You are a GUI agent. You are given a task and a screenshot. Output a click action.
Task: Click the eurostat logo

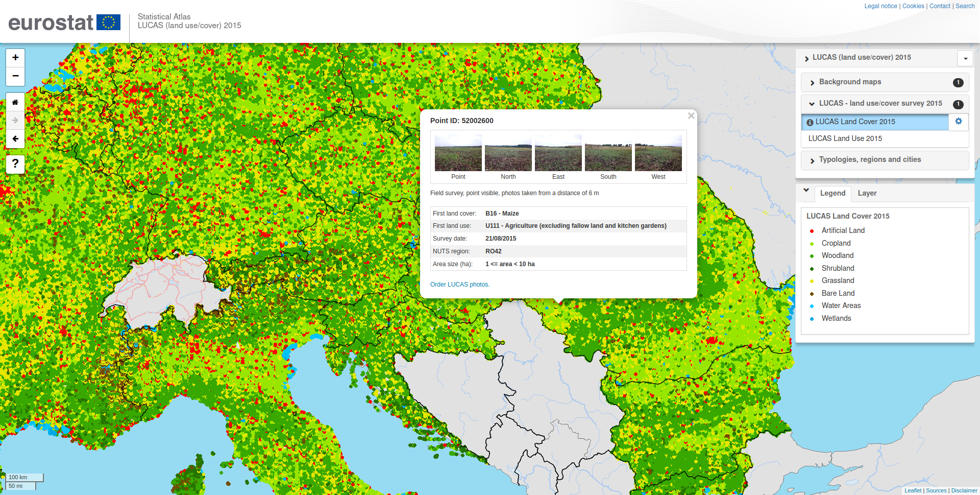tap(64, 22)
